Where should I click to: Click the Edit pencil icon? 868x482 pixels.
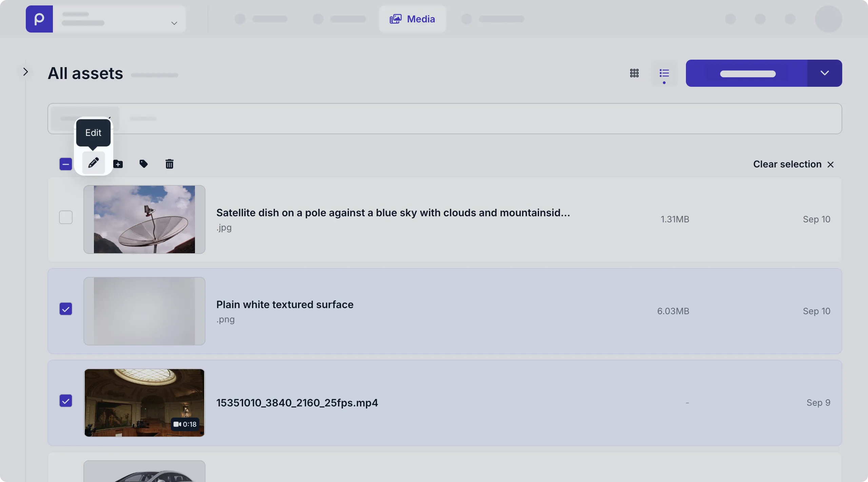pos(93,163)
